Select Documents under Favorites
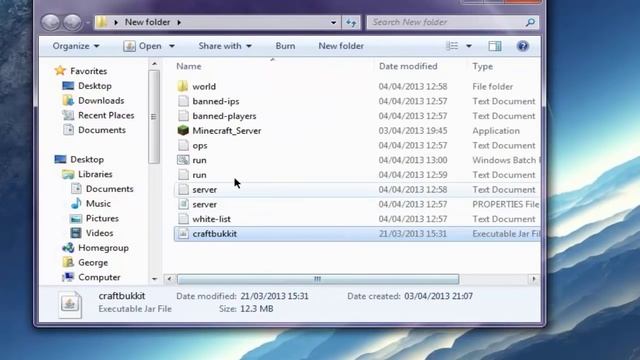The image size is (640, 360). coord(102,130)
